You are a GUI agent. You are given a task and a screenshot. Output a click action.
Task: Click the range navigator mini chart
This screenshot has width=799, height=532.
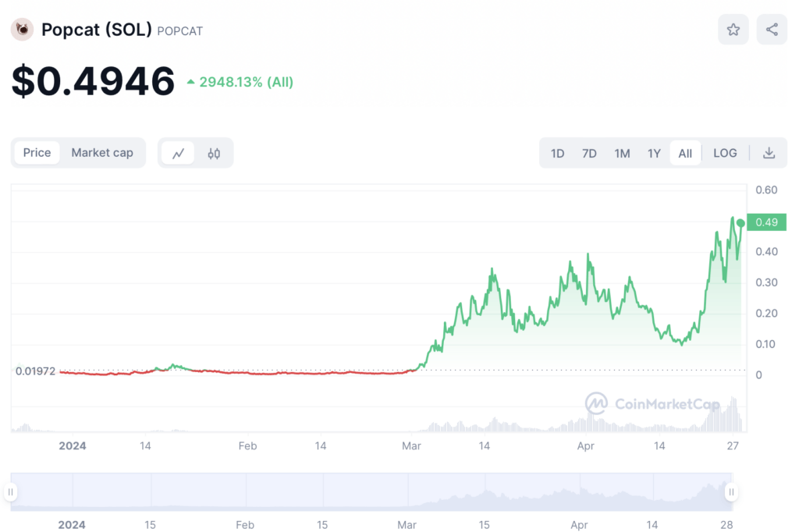[x=371, y=492]
